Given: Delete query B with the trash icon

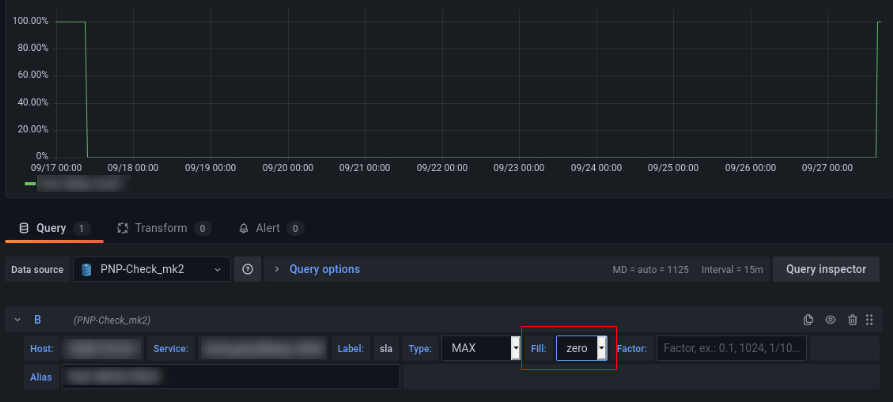Looking at the screenshot, I should (852, 320).
